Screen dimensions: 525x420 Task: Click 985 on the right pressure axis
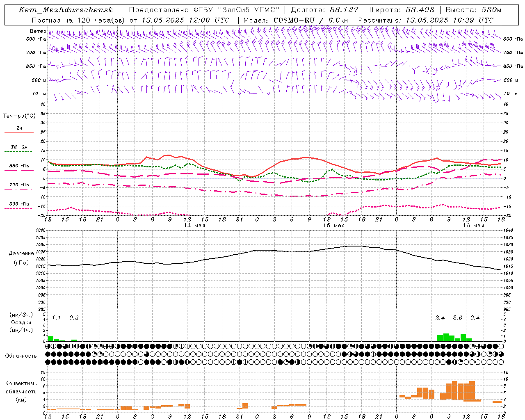(508, 309)
